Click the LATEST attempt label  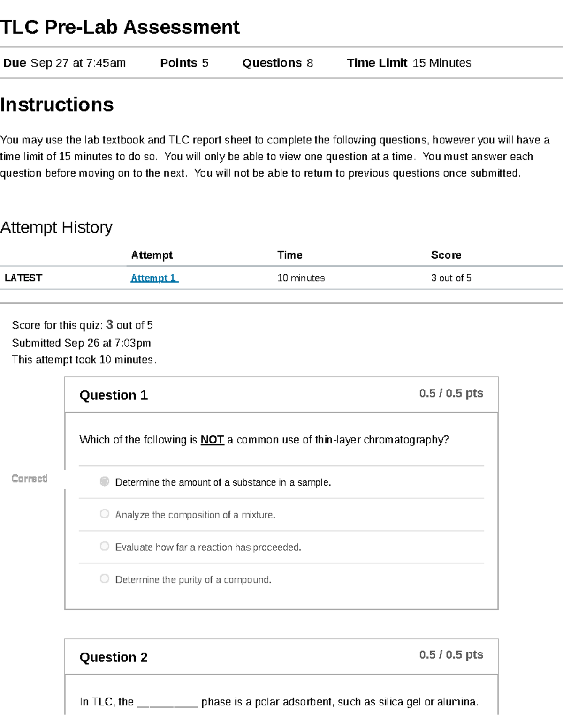(23, 278)
